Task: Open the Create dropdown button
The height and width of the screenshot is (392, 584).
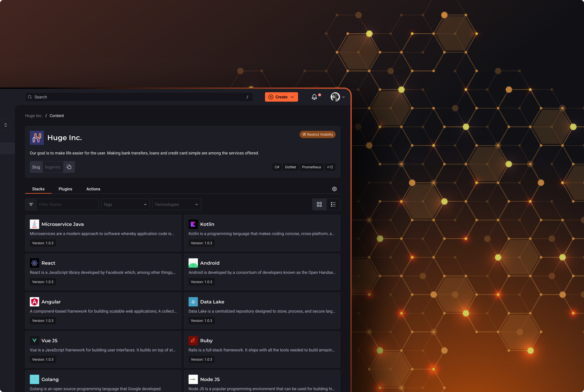Action: 281,97
